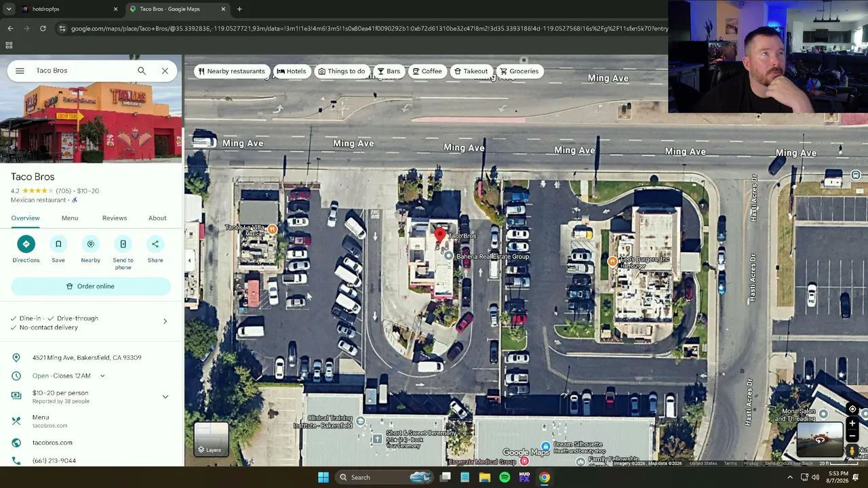
Task: Switch to the Overview tab
Action: coord(25,218)
